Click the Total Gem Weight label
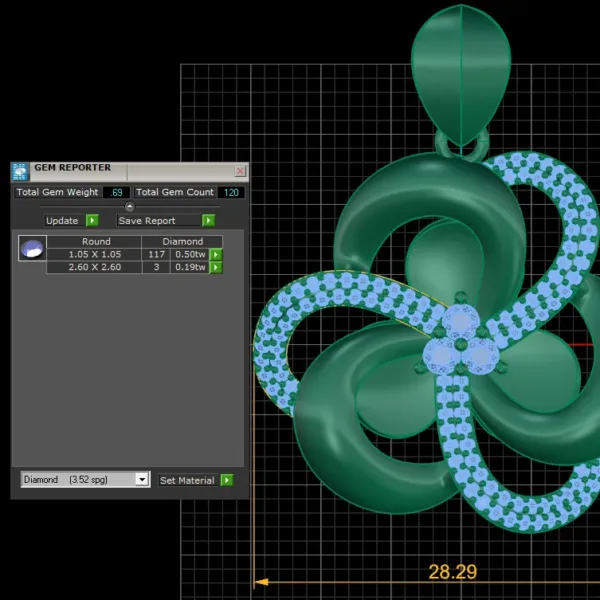 click(x=57, y=192)
